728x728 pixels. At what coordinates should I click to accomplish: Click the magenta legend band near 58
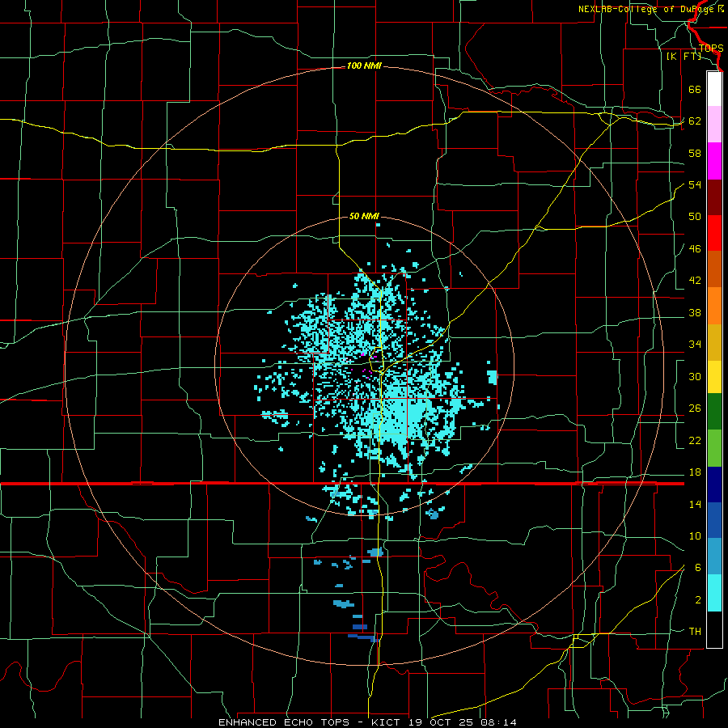click(714, 161)
